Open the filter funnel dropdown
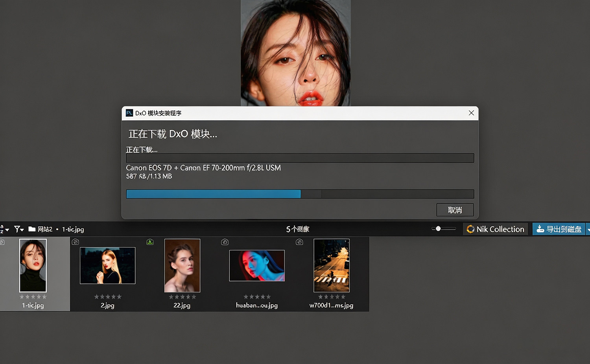Screen dimensions: 590x364 pos(19,229)
